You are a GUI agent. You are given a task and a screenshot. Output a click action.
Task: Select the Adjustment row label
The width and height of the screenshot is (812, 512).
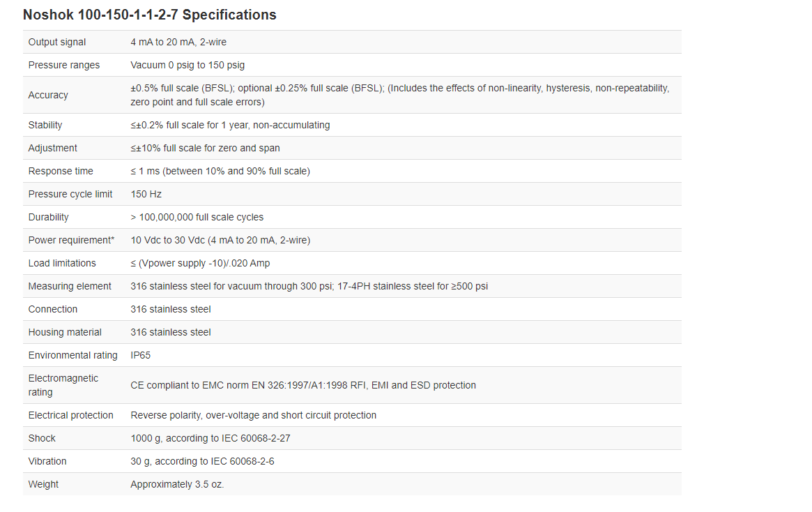53,148
